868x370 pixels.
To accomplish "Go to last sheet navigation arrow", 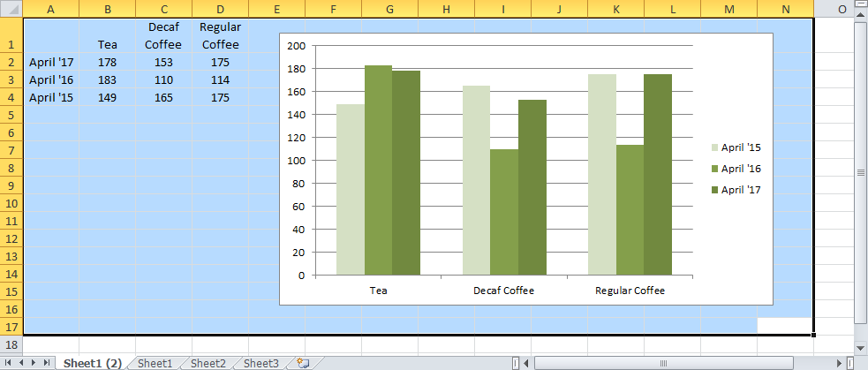I will (x=47, y=363).
